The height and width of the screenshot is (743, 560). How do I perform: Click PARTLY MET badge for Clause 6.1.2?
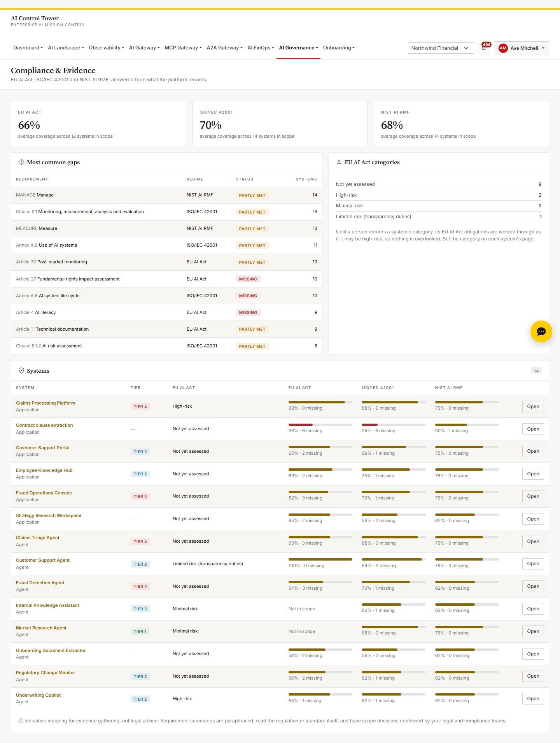(x=252, y=346)
